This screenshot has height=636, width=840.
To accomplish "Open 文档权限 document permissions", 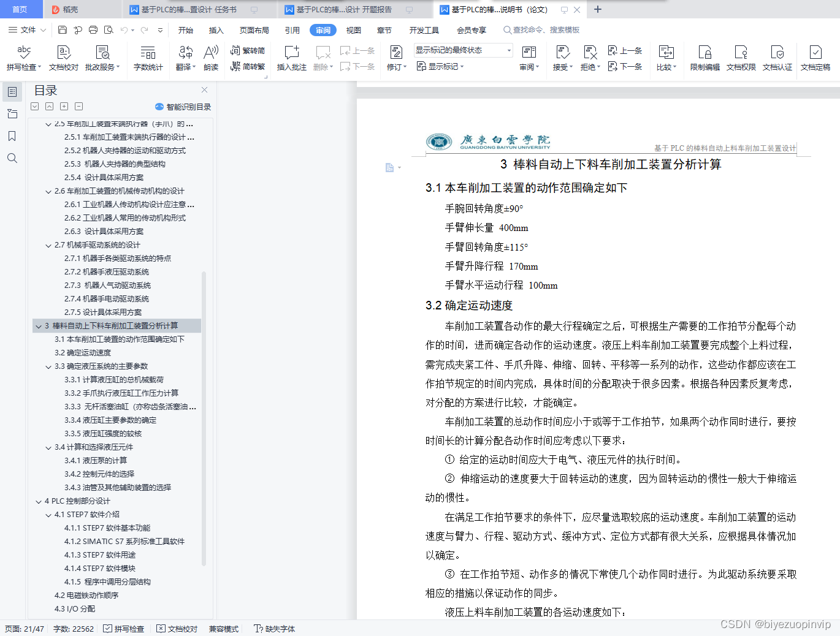I will point(741,58).
